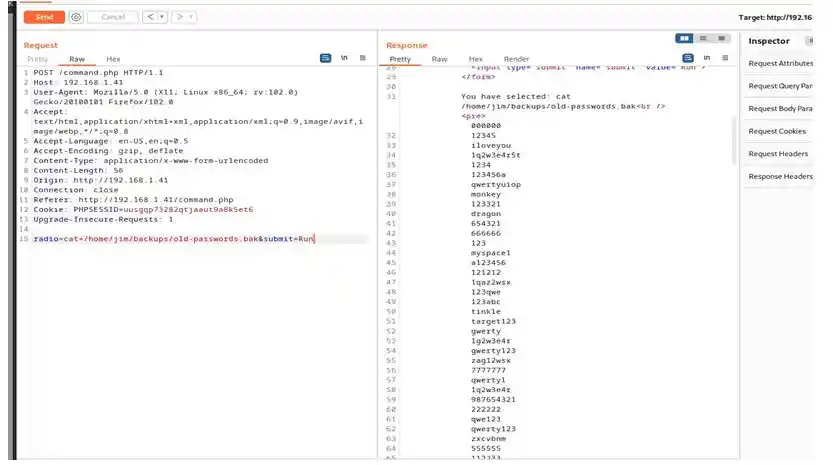Switch response view to Render tab
The height and width of the screenshot is (465, 833).
(516, 59)
